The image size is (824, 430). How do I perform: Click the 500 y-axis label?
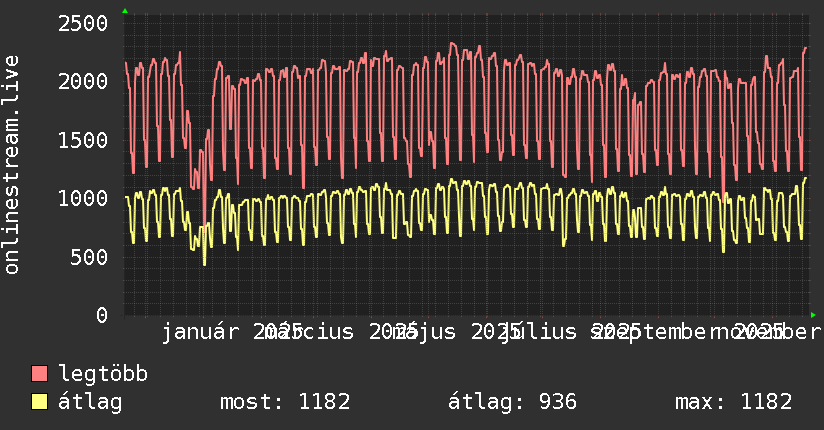[89, 257]
